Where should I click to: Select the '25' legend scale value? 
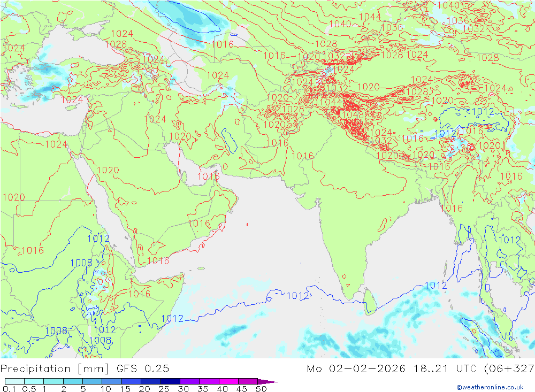point(164,389)
